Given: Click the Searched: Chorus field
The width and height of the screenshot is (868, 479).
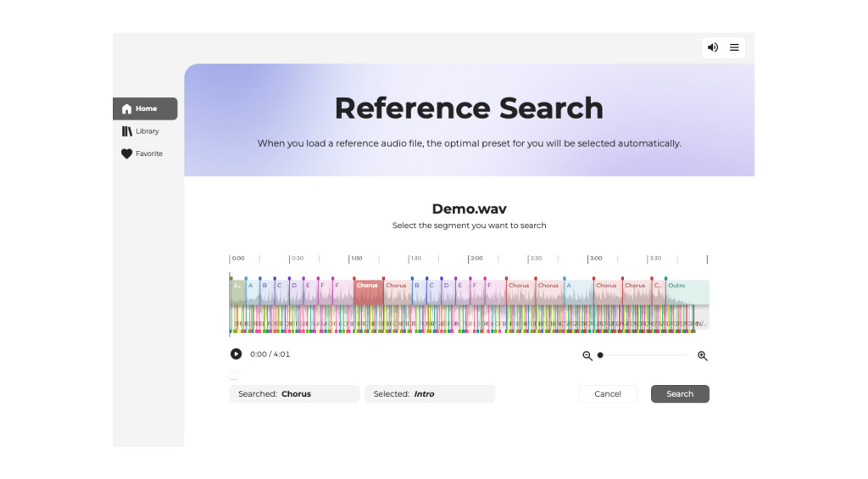Looking at the screenshot, I should (294, 394).
